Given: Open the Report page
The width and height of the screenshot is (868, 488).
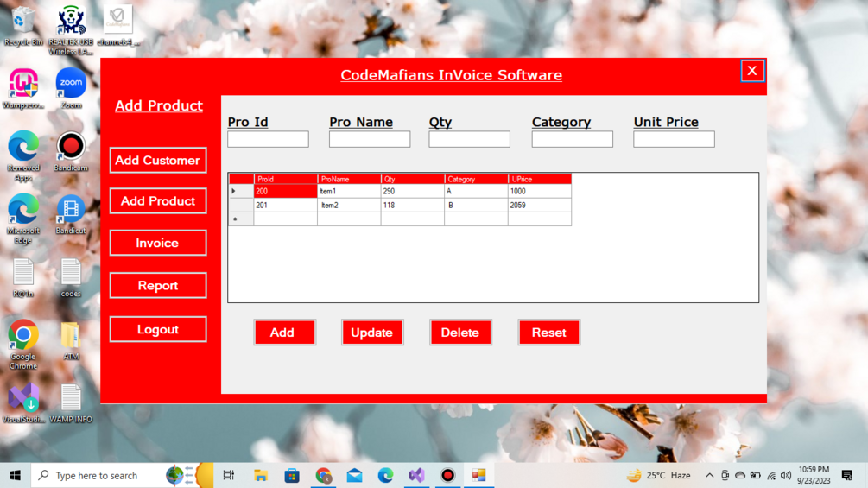Looking at the screenshot, I should pyautogui.click(x=158, y=286).
